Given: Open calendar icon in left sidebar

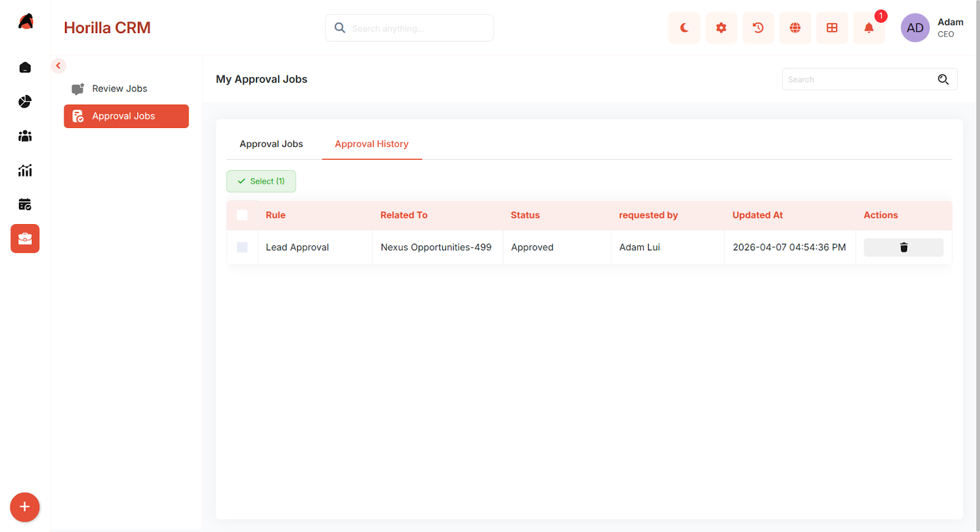Looking at the screenshot, I should tap(25, 204).
